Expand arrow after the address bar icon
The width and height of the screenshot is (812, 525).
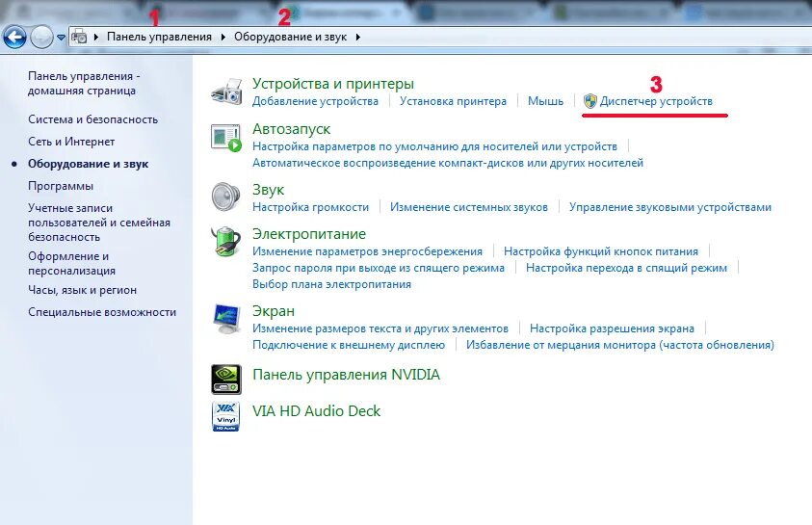[96, 37]
